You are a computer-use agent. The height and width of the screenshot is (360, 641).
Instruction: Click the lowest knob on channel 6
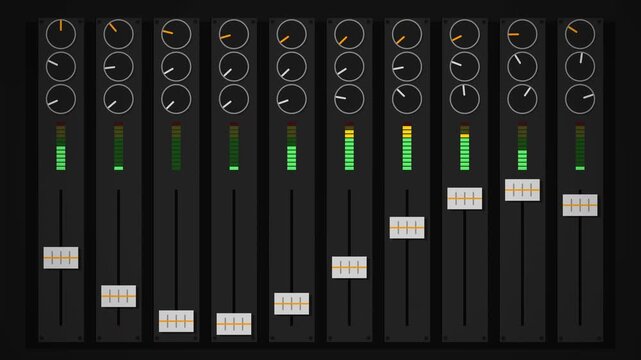[349, 99]
